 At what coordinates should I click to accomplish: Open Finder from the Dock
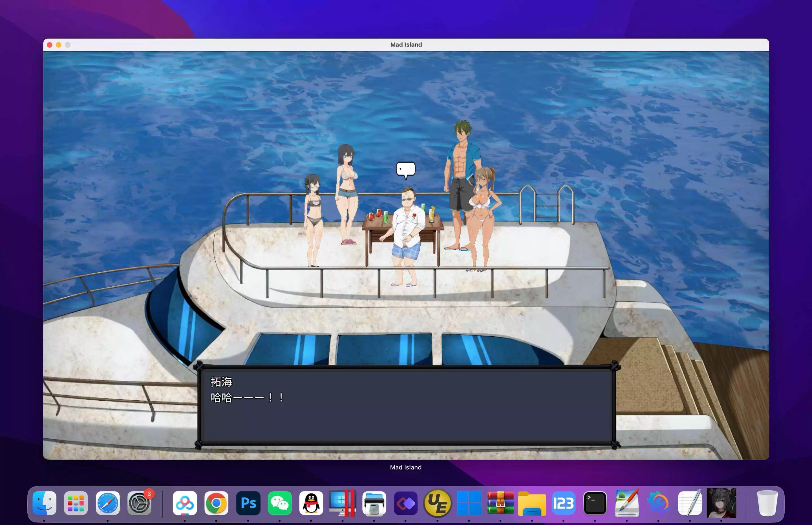point(44,503)
